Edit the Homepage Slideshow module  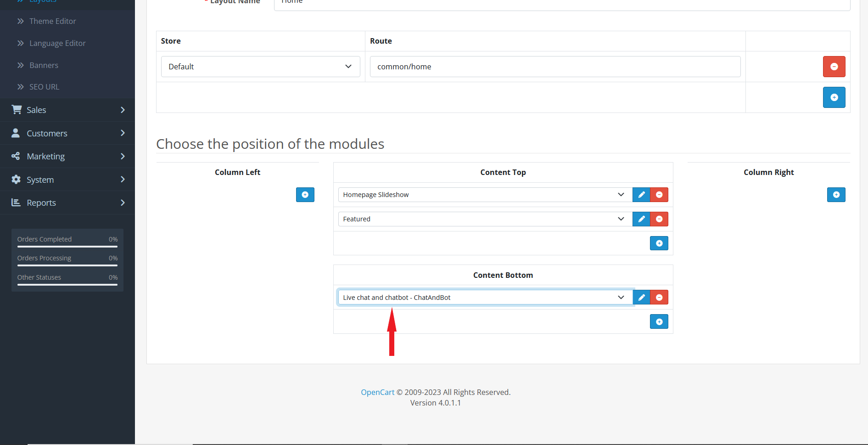pyautogui.click(x=641, y=195)
